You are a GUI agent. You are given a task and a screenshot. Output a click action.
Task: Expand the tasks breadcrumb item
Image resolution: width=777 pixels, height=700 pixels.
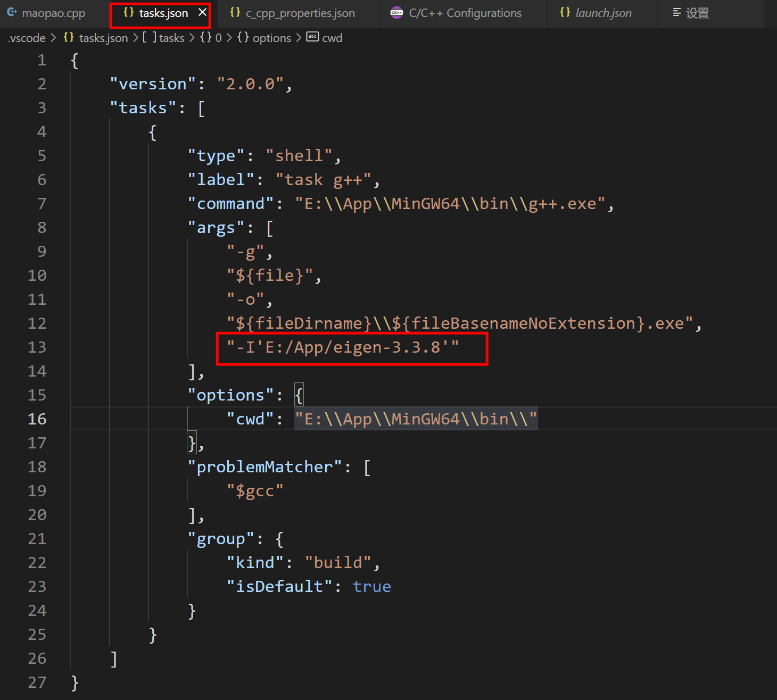click(171, 37)
